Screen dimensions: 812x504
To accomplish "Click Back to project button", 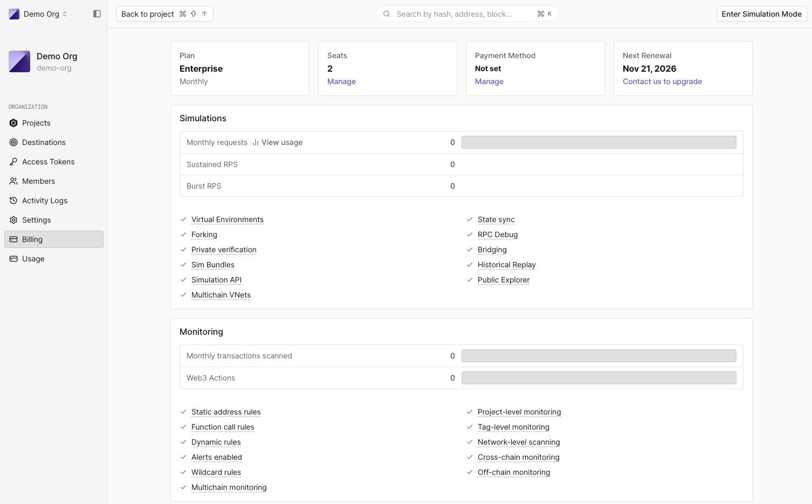I will pos(165,14).
